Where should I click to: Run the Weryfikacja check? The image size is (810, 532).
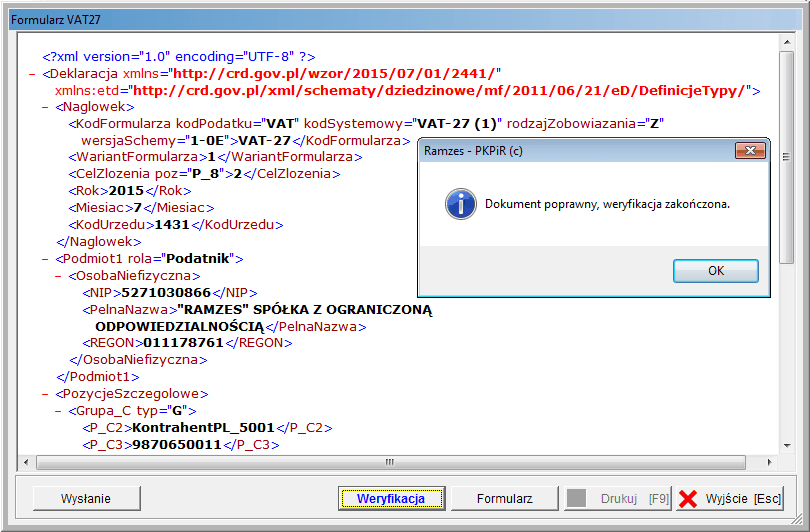[391, 498]
